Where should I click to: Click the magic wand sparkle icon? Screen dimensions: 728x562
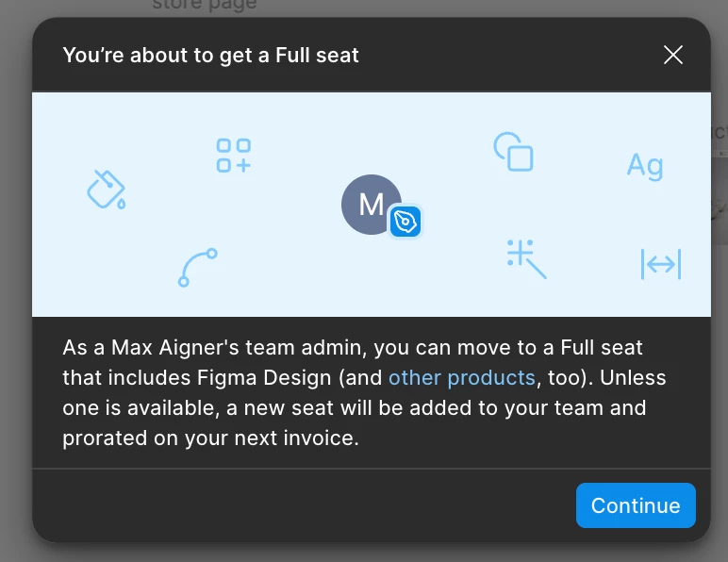526,259
